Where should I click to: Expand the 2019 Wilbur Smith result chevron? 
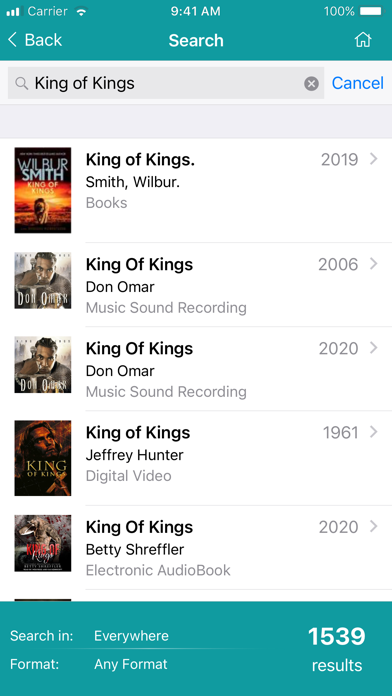(373, 159)
